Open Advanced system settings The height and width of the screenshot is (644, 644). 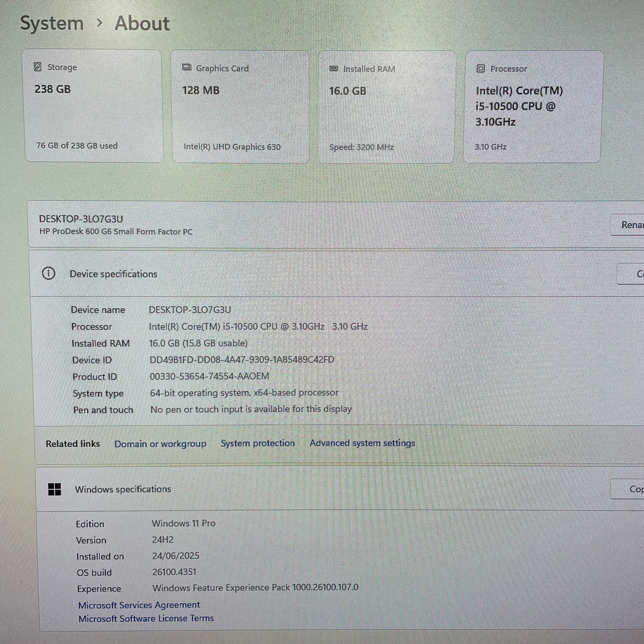tap(362, 443)
